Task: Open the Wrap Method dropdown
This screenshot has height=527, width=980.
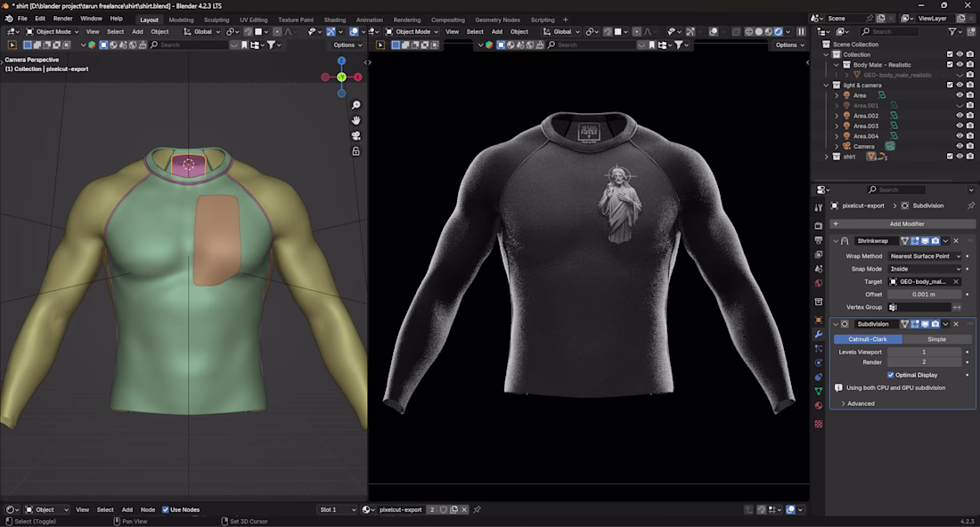Action: click(x=925, y=256)
